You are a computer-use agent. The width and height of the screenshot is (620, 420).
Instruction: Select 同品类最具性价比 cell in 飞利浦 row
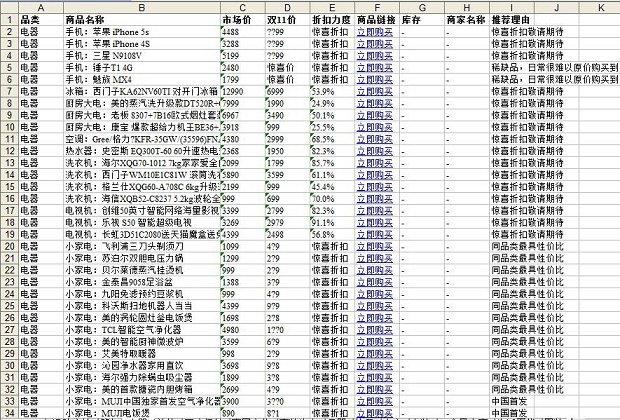527,246
